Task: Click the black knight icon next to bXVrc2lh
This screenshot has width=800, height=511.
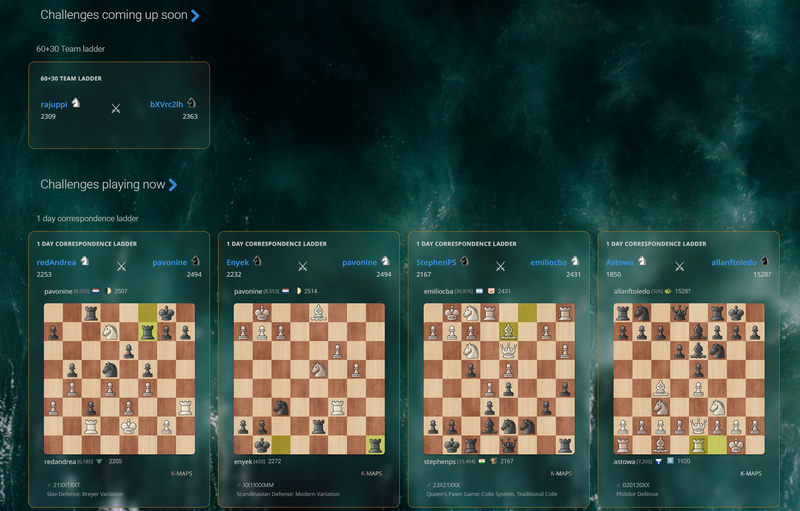Action: coord(191,103)
